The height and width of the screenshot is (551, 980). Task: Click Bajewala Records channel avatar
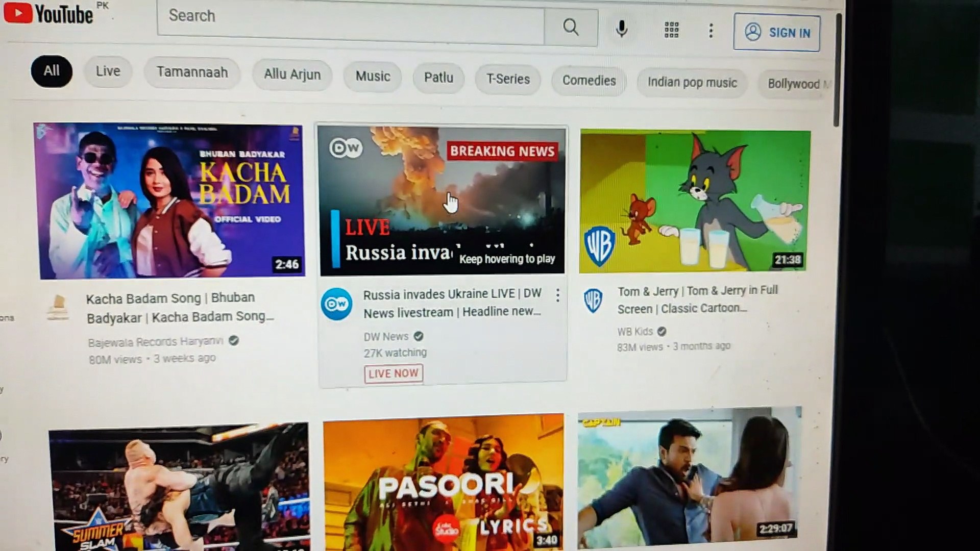(x=58, y=308)
